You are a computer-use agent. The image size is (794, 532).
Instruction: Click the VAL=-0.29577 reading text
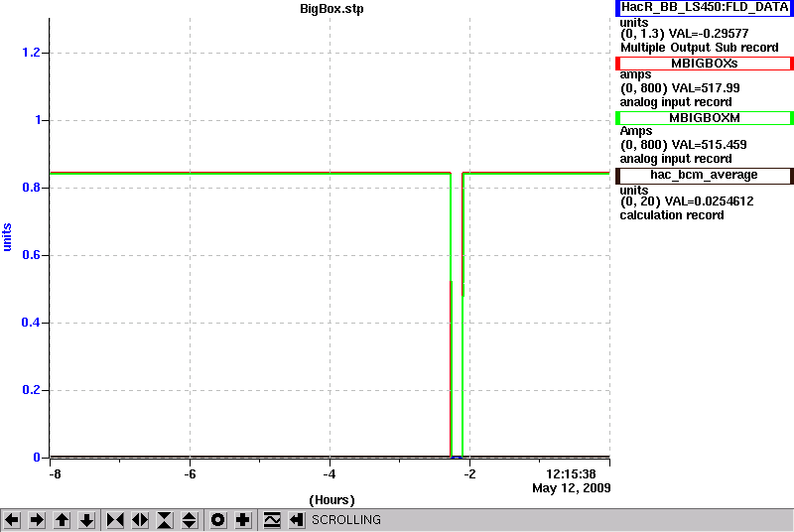tap(709, 34)
